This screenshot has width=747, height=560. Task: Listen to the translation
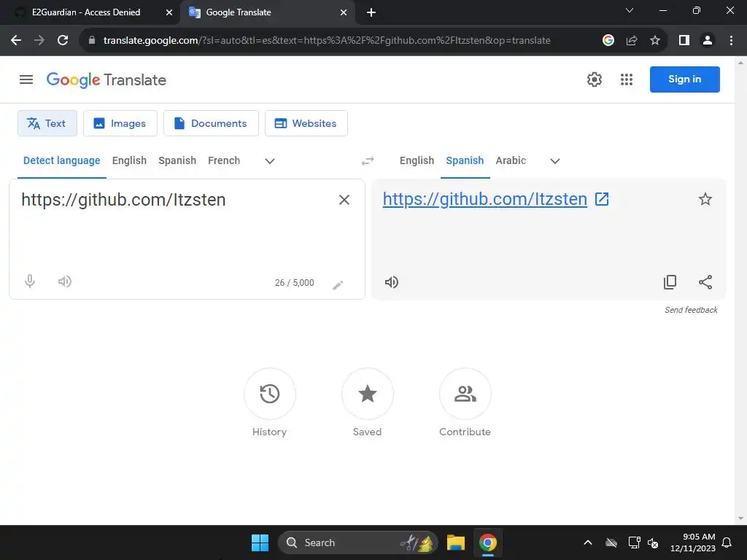pos(391,282)
